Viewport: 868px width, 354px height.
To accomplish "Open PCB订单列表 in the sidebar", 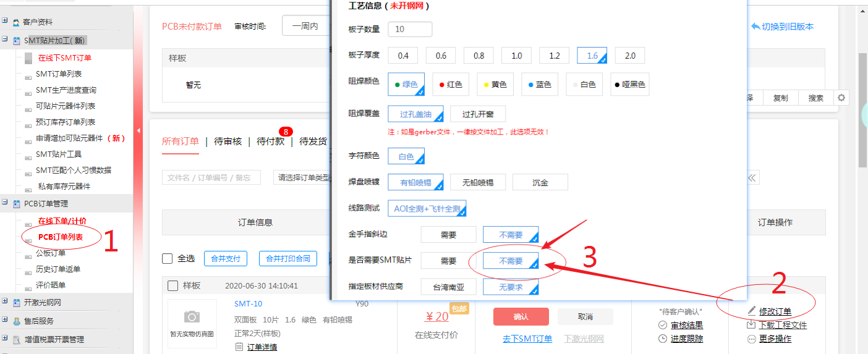I will (x=61, y=237).
